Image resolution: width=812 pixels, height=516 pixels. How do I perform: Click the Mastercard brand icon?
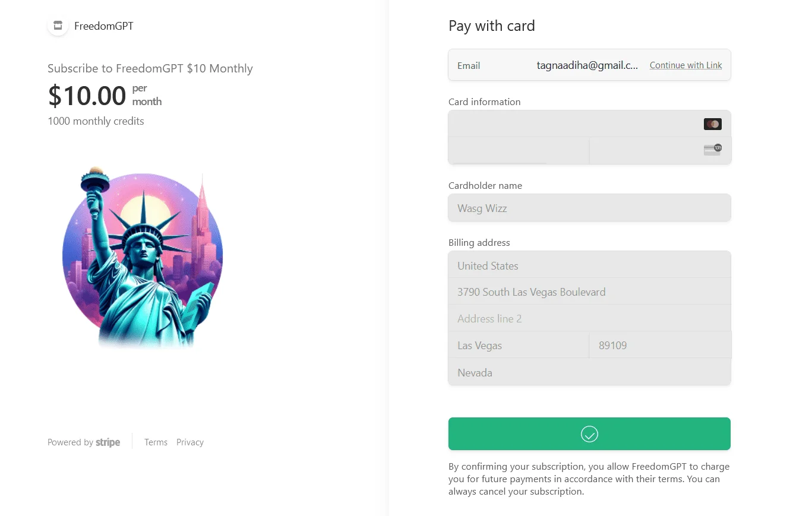(x=712, y=124)
